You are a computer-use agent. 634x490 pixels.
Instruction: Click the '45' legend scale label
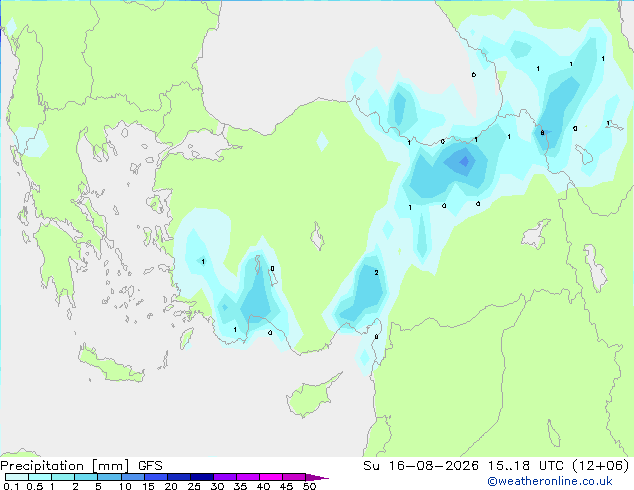click(286, 486)
